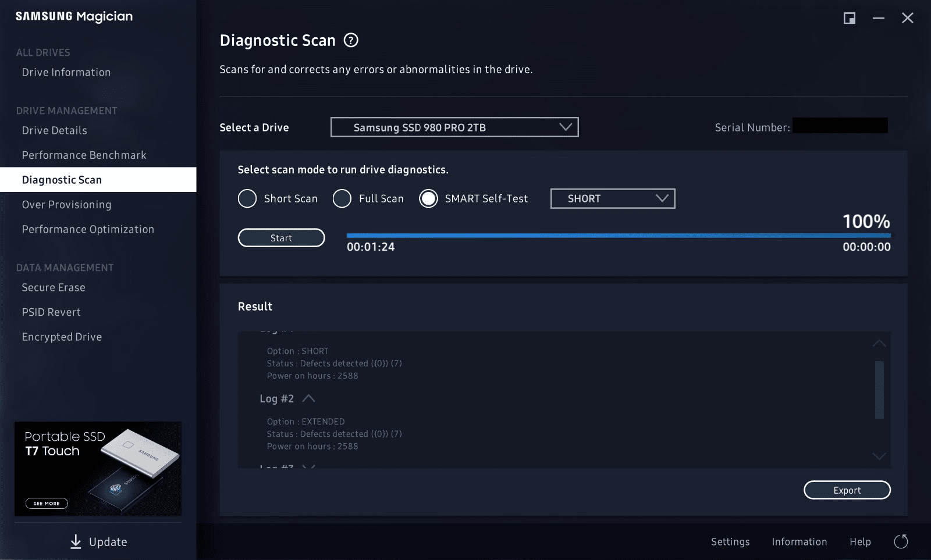Screen dimensions: 931x560
Task: Click Log #2 'Option : EXTENDED' text
Action: 306,422
